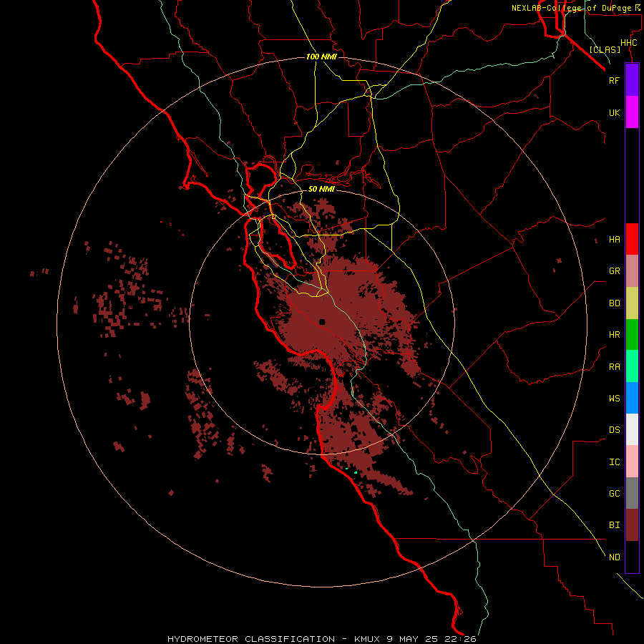This screenshot has width=644, height=644.
Task: Click the WS legend label
Action: click(x=614, y=399)
